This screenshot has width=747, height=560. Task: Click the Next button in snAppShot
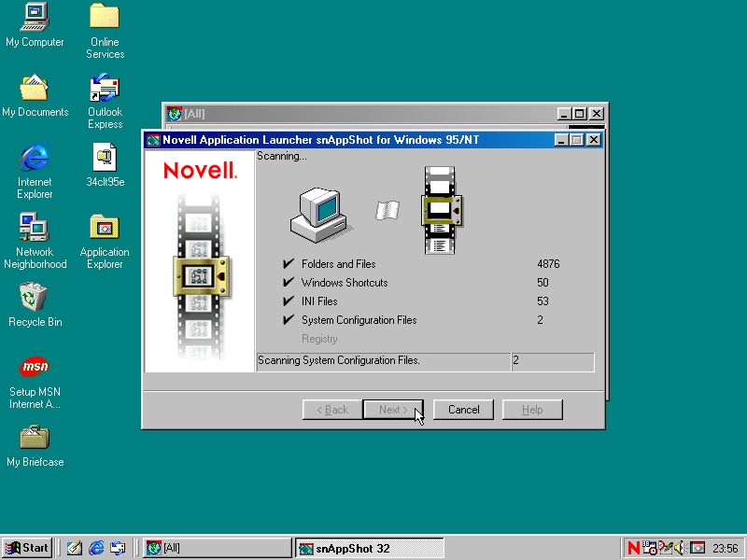tap(393, 410)
